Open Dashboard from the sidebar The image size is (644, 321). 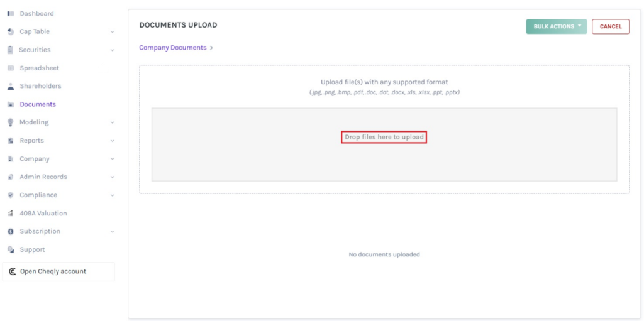pos(36,14)
